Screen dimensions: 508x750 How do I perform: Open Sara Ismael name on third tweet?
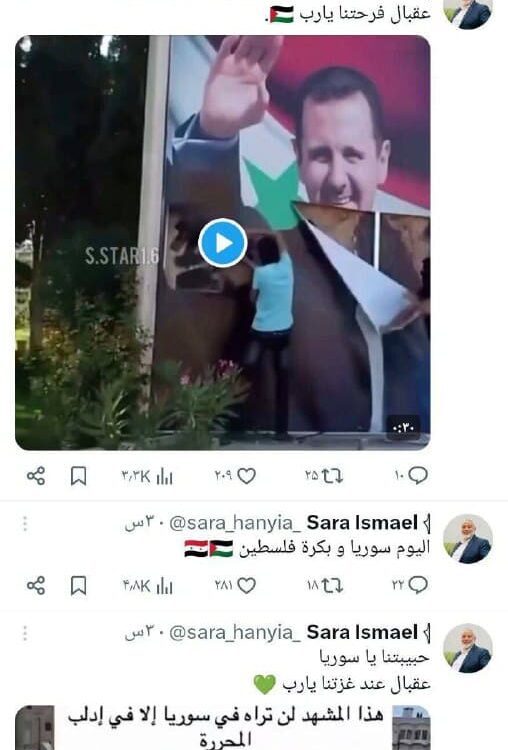point(362,632)
